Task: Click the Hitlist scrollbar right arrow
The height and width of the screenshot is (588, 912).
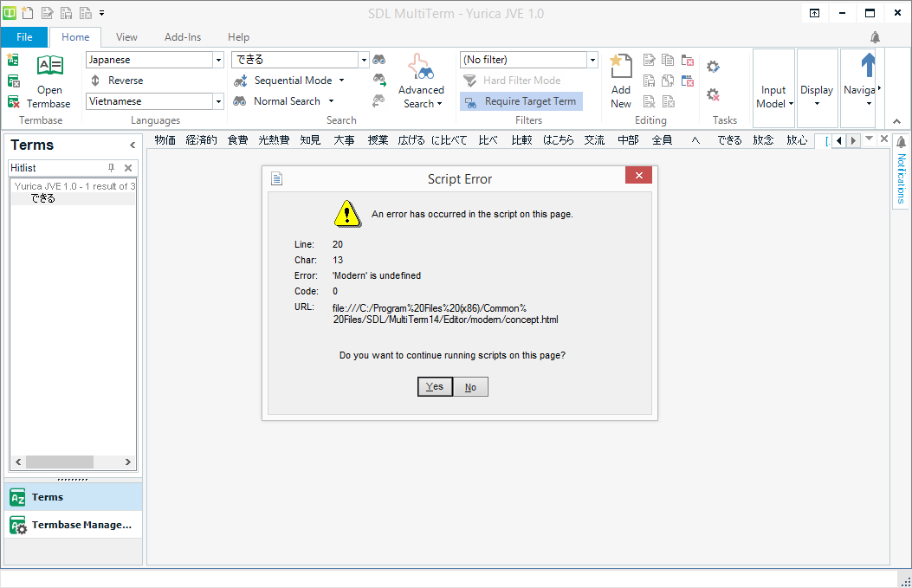Action: pyautogui.click(x=128, y=462)
